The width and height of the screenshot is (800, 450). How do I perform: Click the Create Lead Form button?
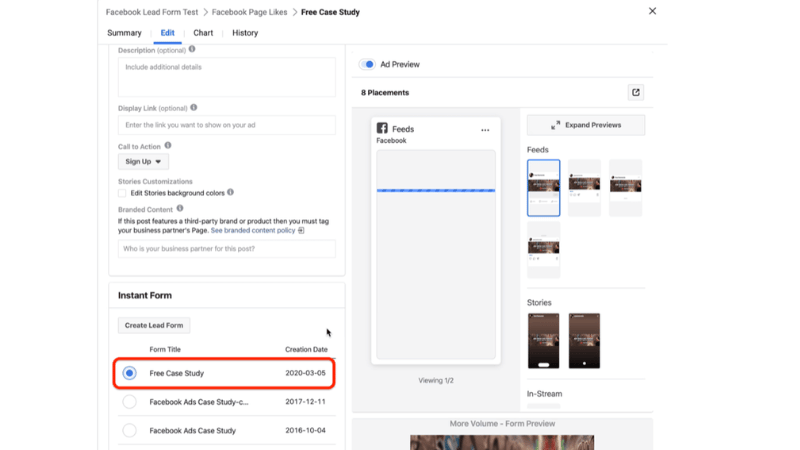[154, 326]
